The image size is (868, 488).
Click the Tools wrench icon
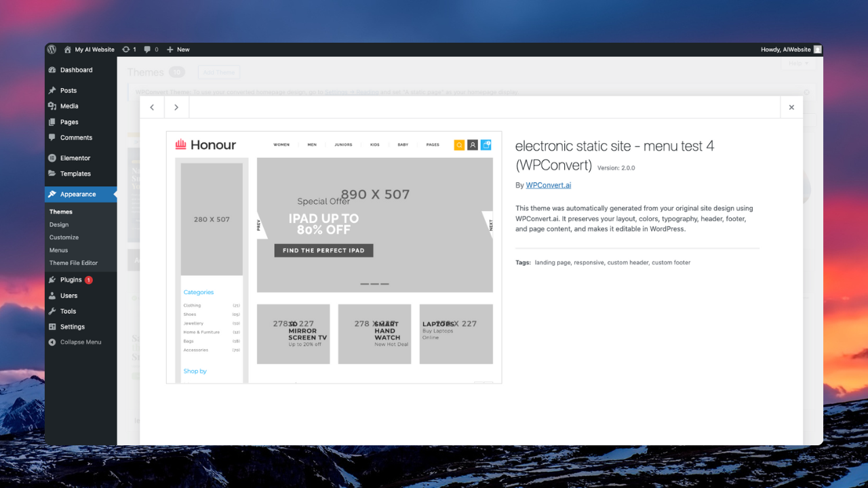click(x=52, y=311)
